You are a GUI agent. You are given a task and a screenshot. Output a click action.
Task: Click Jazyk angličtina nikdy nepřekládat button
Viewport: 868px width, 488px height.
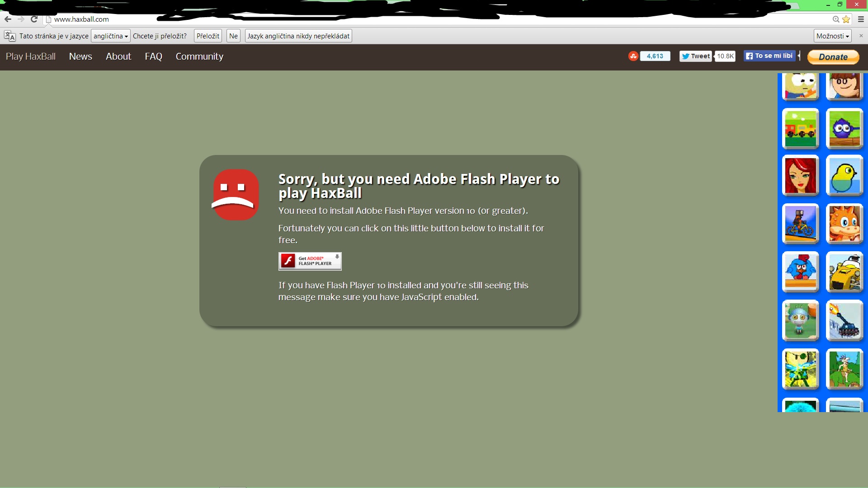click(x=298, y=36)
